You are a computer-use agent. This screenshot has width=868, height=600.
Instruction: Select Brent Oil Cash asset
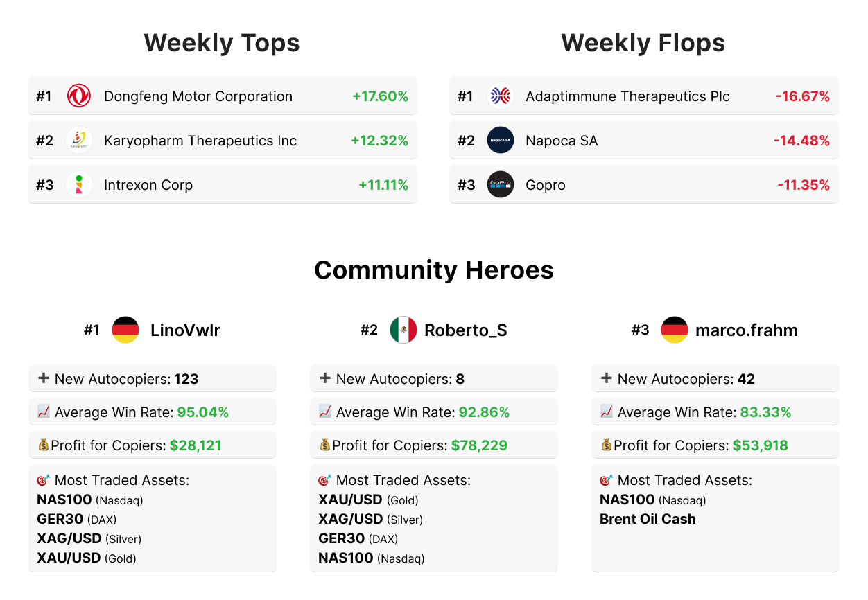coord(648,519)
